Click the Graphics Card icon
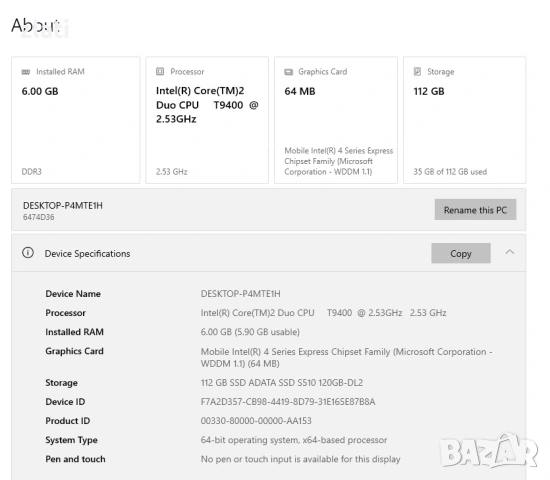Image resolution: width=550 pixels, height=480 pixels. [289, 72]
